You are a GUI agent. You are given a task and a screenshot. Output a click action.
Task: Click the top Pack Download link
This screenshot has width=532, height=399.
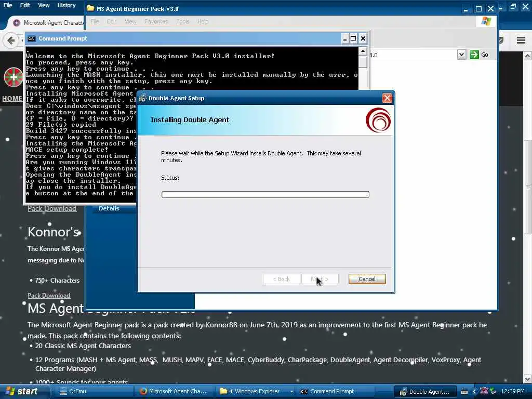point(52,209)
